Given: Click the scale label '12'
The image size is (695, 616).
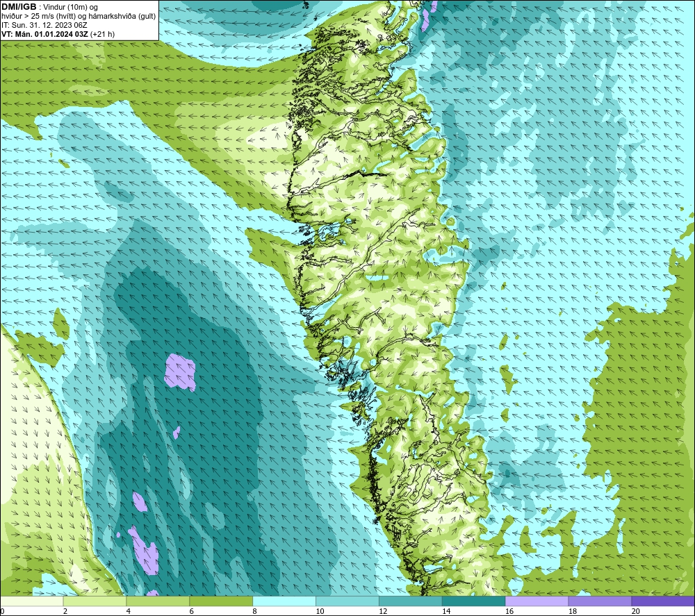Looking at the screenshot, I should (383, 611).
